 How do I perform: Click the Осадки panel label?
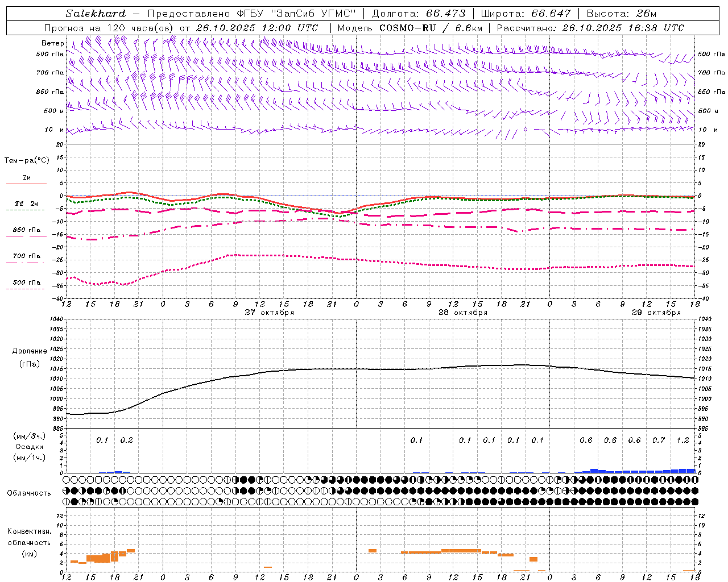click(30, 447)
